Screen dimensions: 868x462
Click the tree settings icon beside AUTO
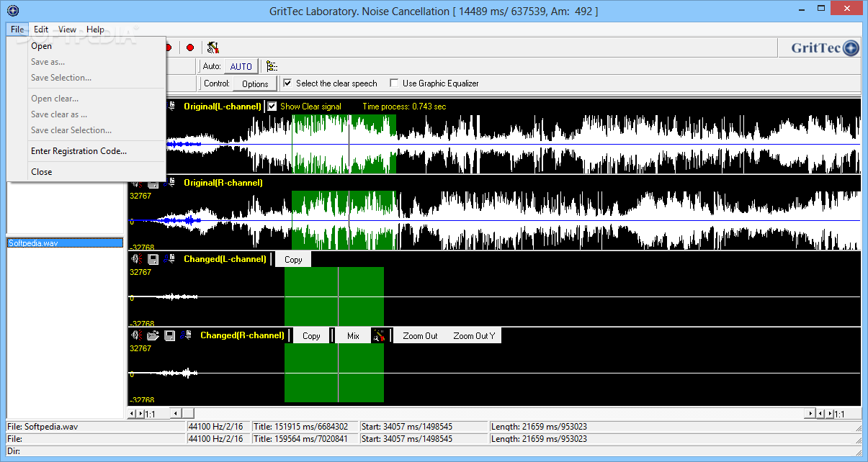[x=271, y=66]
